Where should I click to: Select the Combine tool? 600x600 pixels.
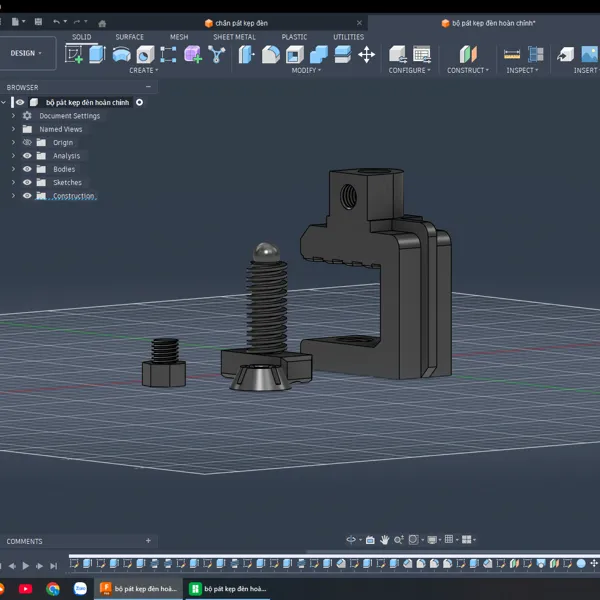[x=319, y=54]
